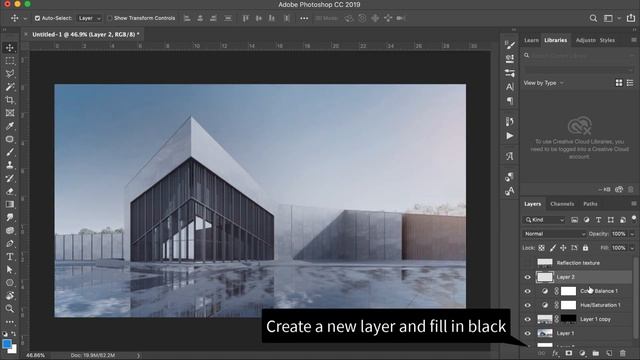Viewport: 640px width, 360px height.
Task: Lock all with the padlock icon
Action: click(x=585, y=248)
